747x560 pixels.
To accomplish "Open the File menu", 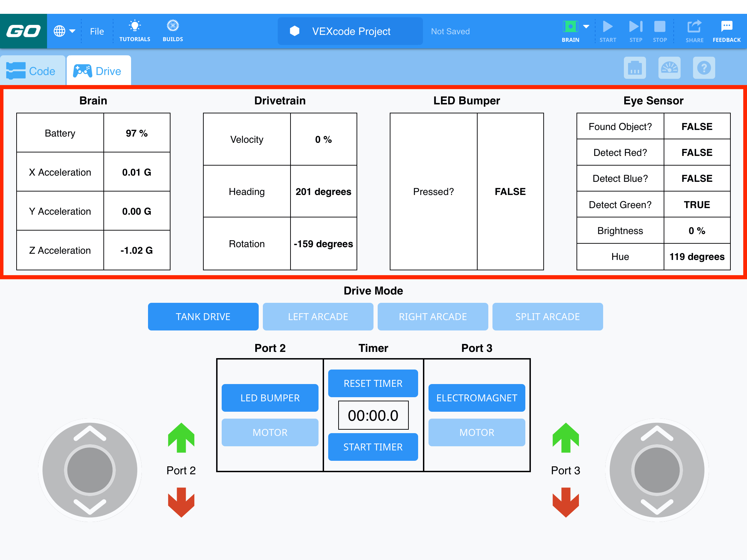I will [96, 31].
